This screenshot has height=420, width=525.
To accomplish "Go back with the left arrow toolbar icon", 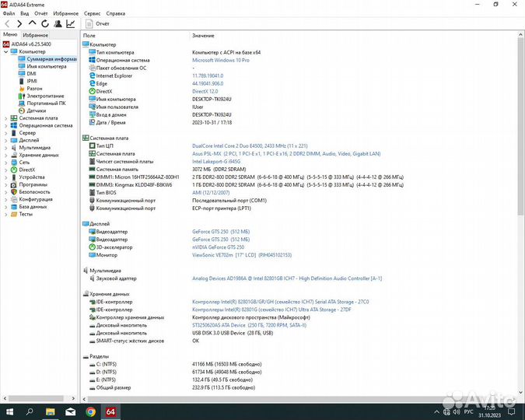I will [7, 24].
